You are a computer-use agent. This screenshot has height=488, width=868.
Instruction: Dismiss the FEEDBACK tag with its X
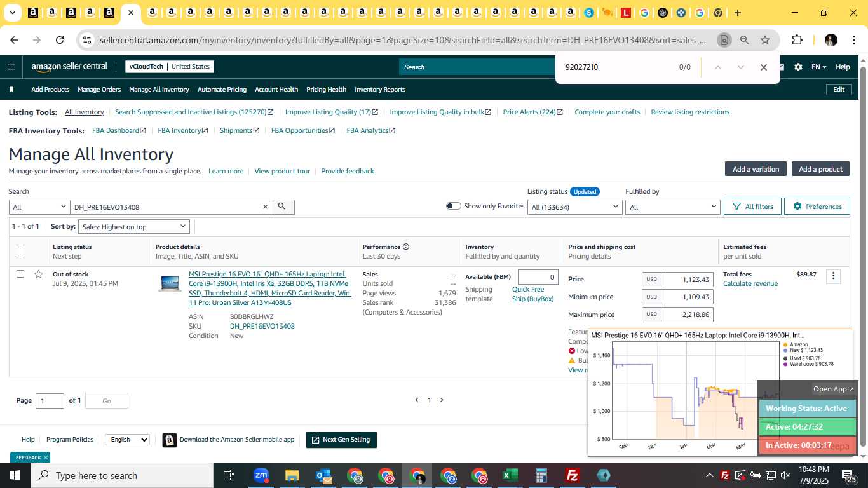click(46, 457)
